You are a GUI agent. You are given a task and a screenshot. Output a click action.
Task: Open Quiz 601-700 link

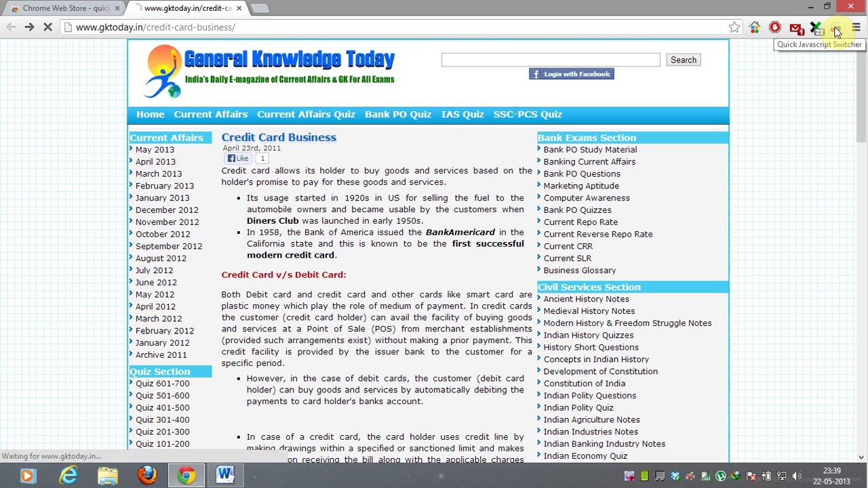click(x=162, y=384)
